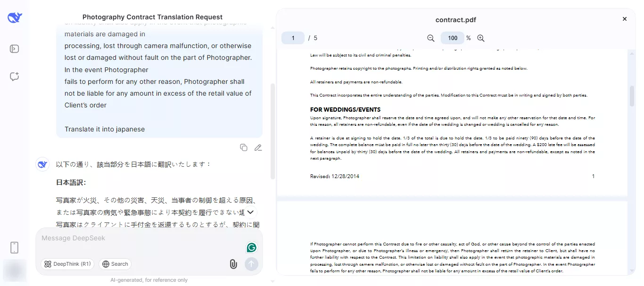Click the Message DeepSeek input box
The height and width of the screenshot is (286, 644).
141,238
